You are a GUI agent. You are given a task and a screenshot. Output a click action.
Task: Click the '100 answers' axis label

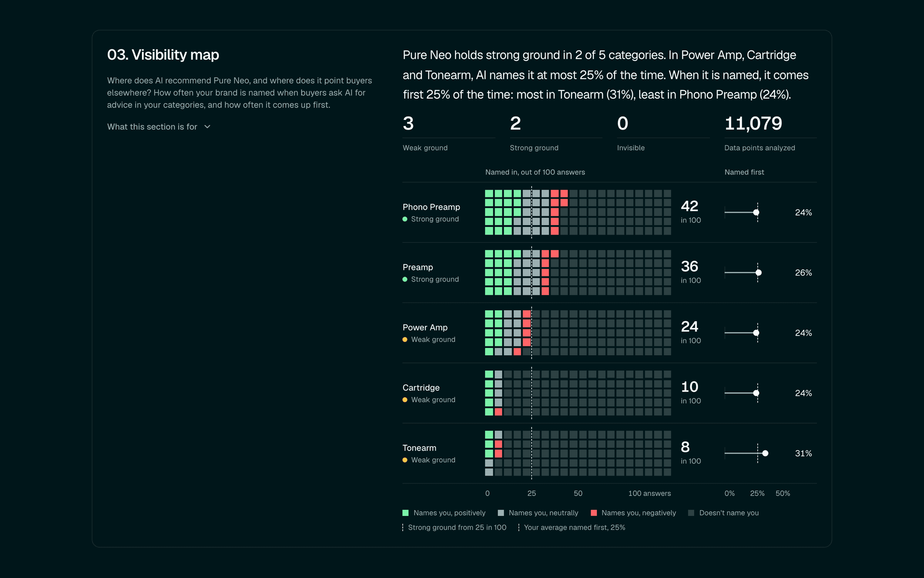(649, 493)
